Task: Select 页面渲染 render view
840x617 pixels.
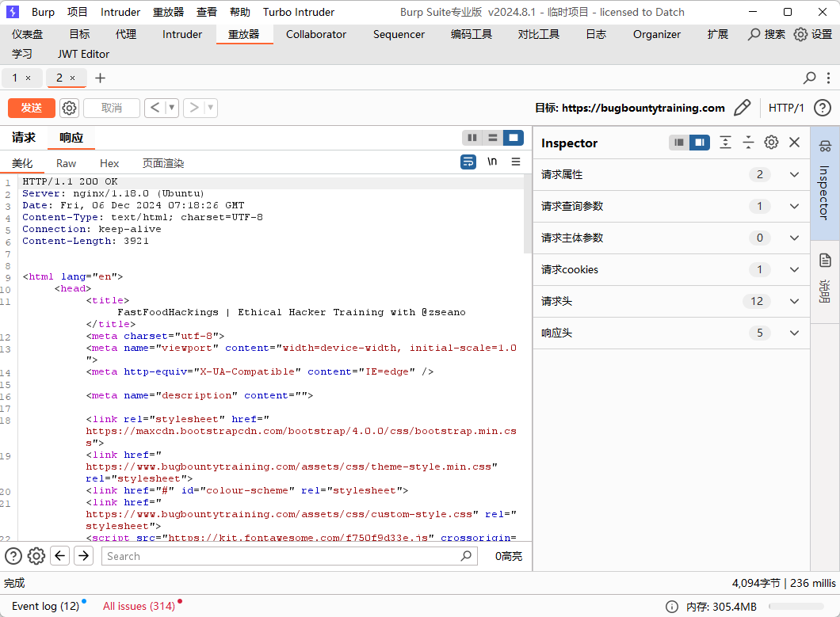Action: pyautogui.click(x=163, y=163)
